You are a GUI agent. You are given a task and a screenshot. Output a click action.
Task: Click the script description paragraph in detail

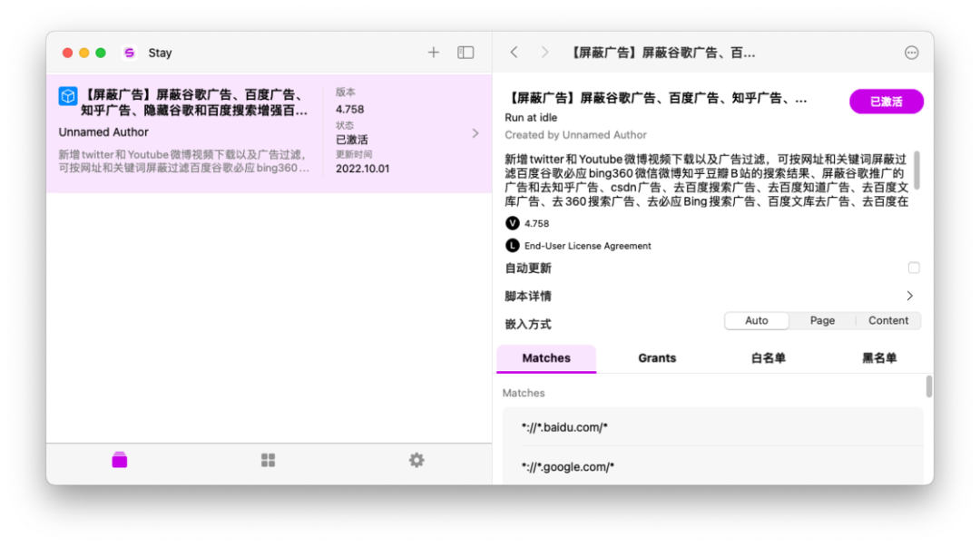pos(706,180)
